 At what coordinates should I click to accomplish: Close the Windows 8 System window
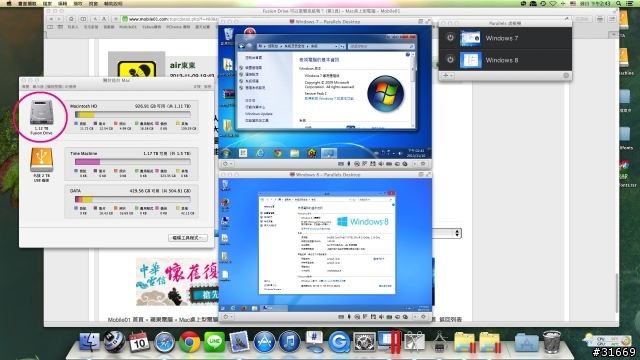point(391,193)
